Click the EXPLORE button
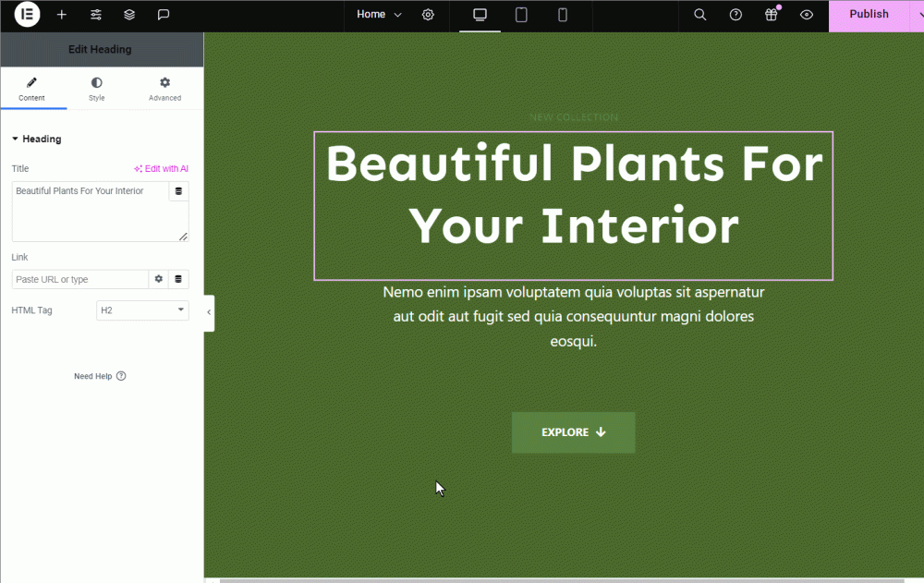 [x=574, y=432]
